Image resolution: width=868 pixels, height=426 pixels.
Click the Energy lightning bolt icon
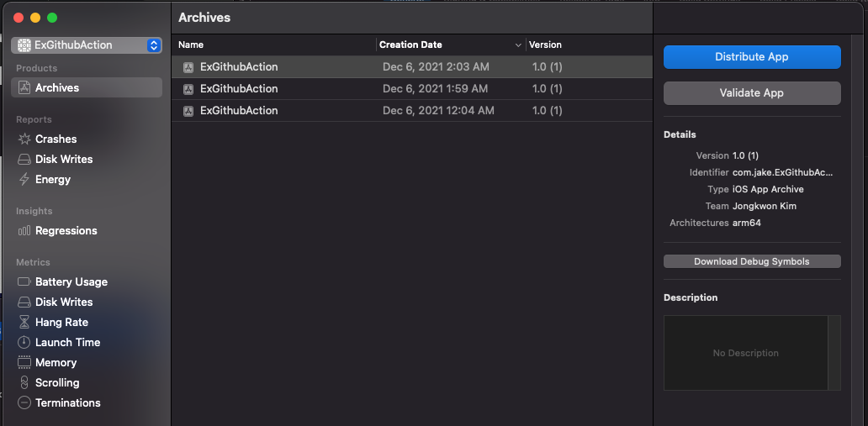[x=24, y=179]
